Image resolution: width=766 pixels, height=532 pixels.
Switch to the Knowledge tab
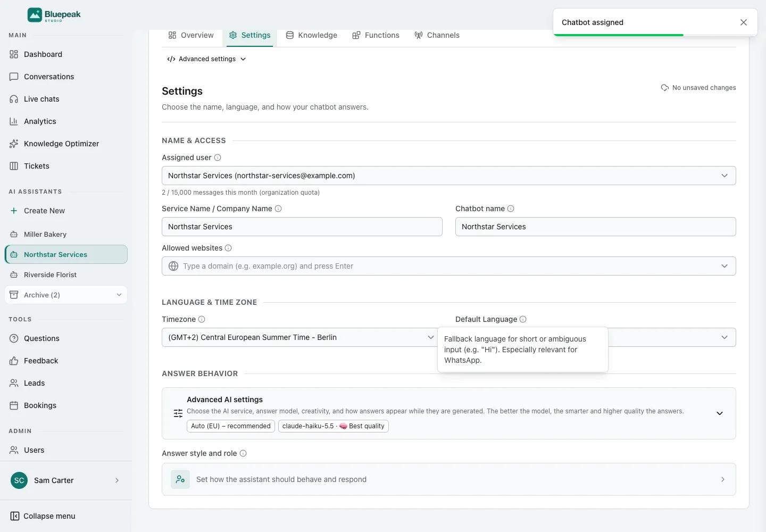coord(312,35)
